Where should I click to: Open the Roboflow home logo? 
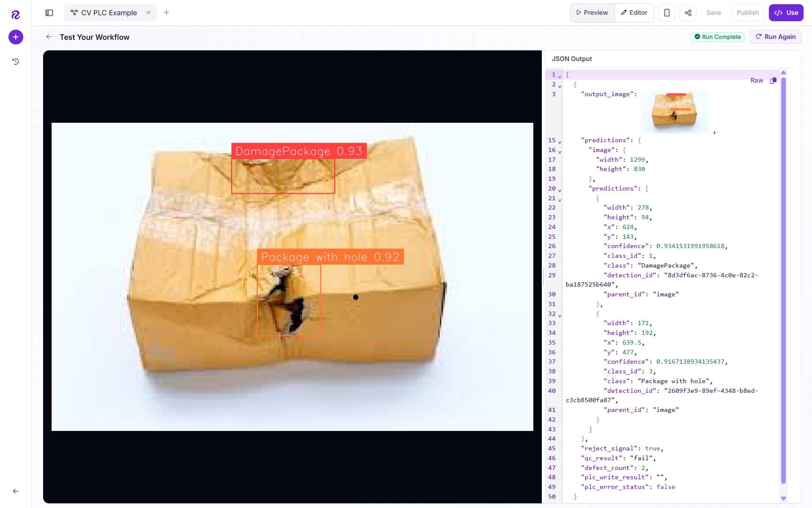[16, 15]
